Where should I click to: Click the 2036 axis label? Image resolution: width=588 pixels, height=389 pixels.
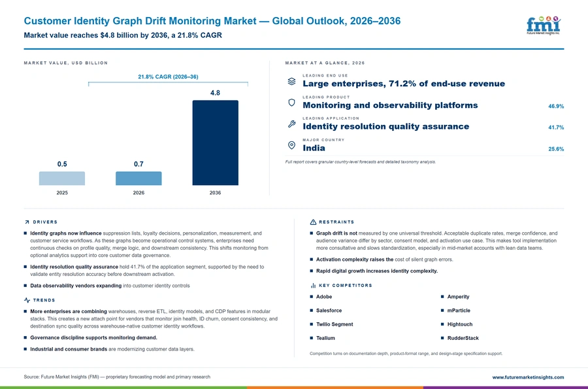pyautogui.click(x=215, y=193)
